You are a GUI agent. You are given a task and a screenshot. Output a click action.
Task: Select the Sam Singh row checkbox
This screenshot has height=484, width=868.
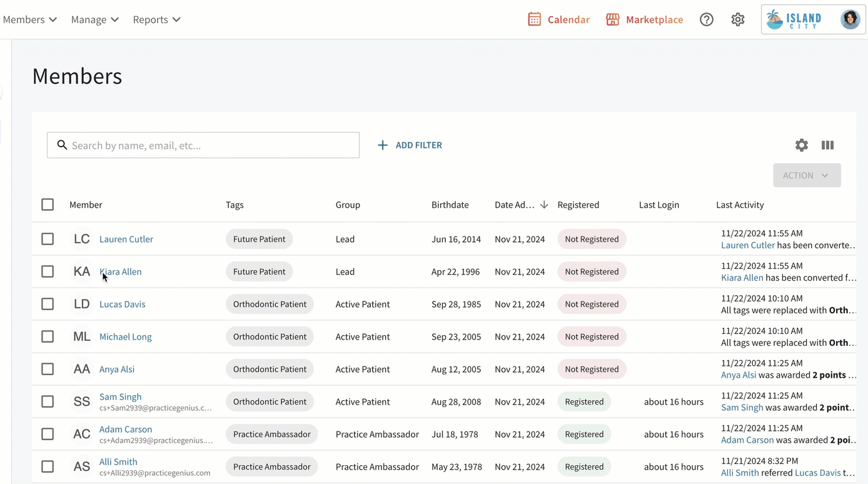click(x=48, y=401)
